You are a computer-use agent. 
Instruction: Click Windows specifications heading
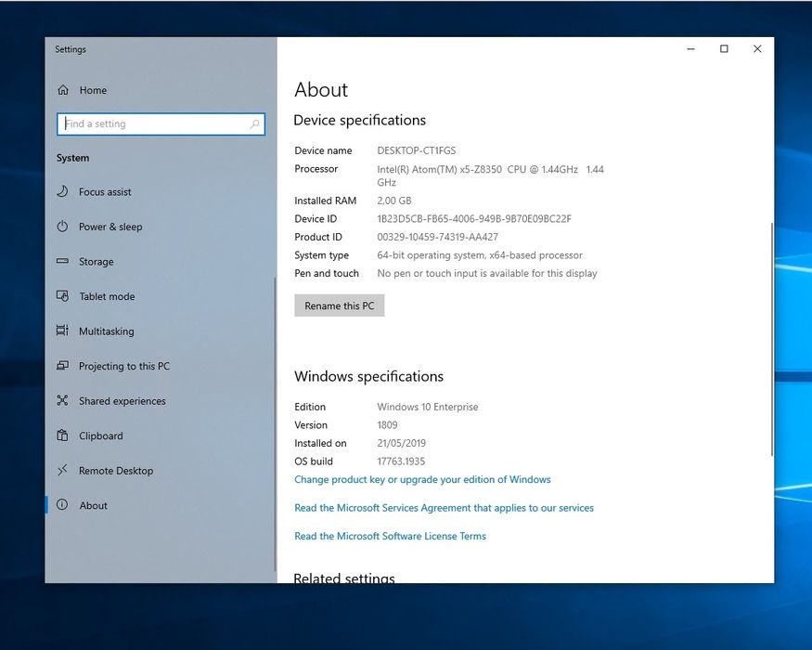368,376
